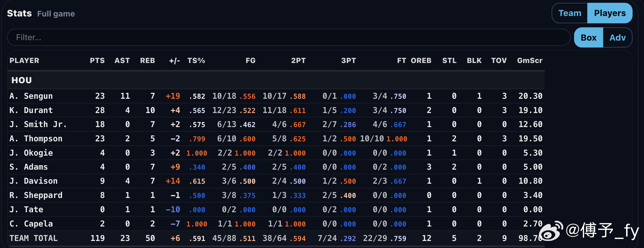The image size is (644, 248).
Task: Click the GmScr column header
Action: click(x=529, y=60)
